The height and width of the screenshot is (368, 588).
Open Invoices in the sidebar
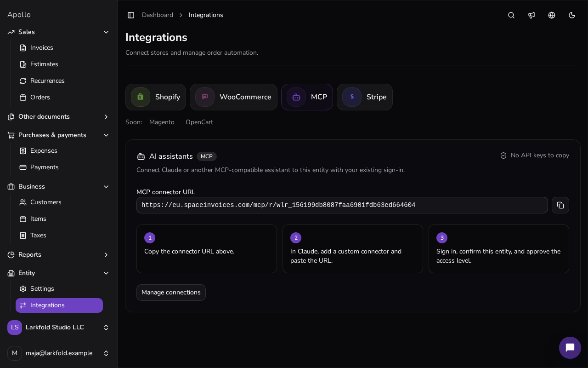pos(59,48)
